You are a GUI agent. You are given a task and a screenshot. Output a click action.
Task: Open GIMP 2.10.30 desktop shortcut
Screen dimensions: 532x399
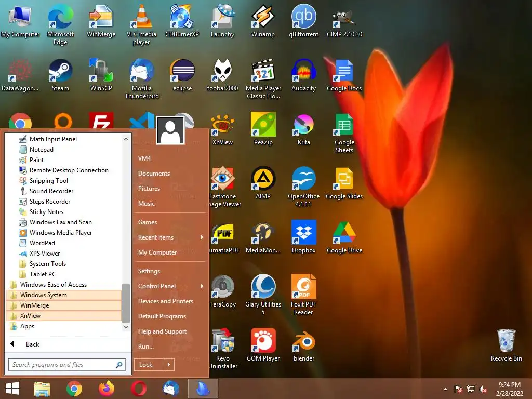pyautogui.click(x=344, y=21)
